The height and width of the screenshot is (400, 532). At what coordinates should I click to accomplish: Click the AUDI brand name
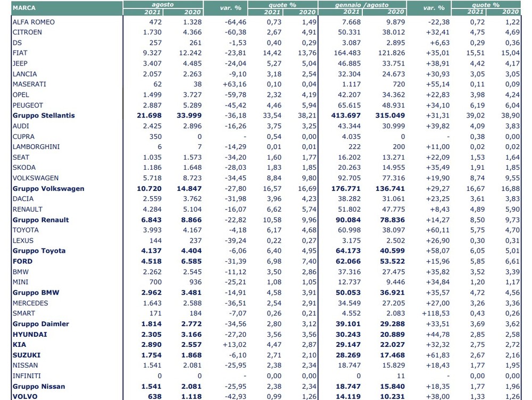[x=21, y=126]
